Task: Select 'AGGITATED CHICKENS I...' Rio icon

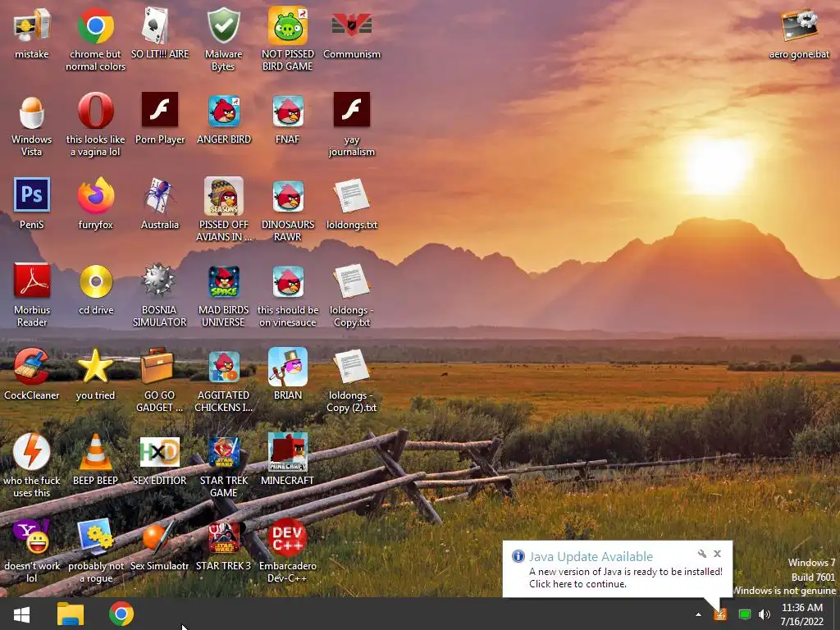Action: pos(223,367)
